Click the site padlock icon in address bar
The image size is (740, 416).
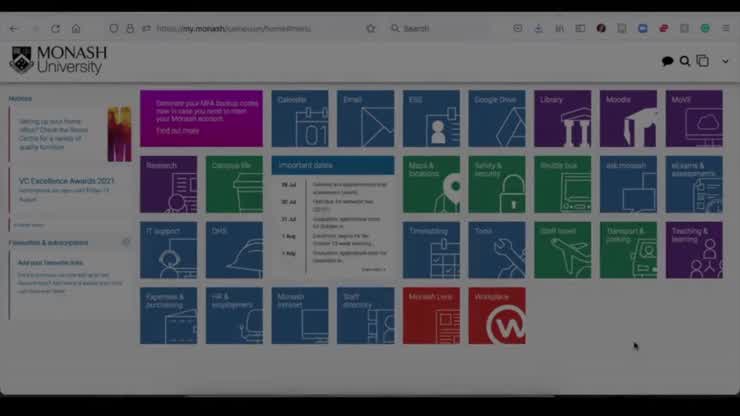tap(130, 29)
